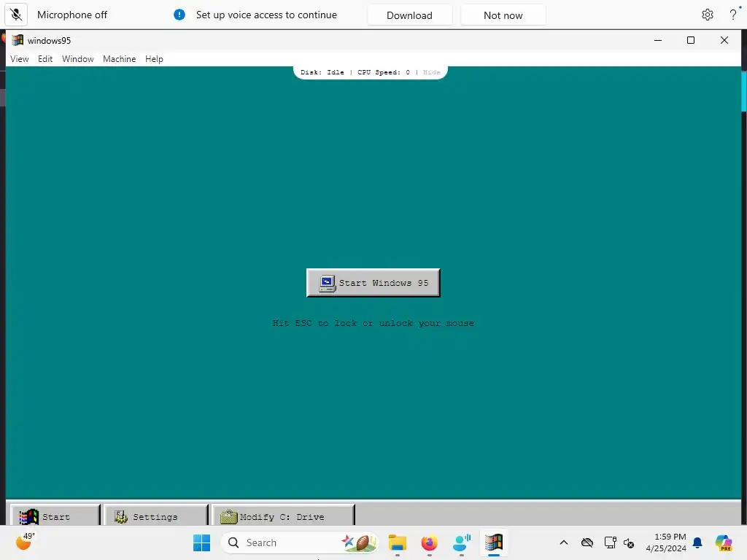Viewport: 747px width, 560px height.
Task: Open the Edit menu
Action: pyautogui.click(x=45, y=59)
